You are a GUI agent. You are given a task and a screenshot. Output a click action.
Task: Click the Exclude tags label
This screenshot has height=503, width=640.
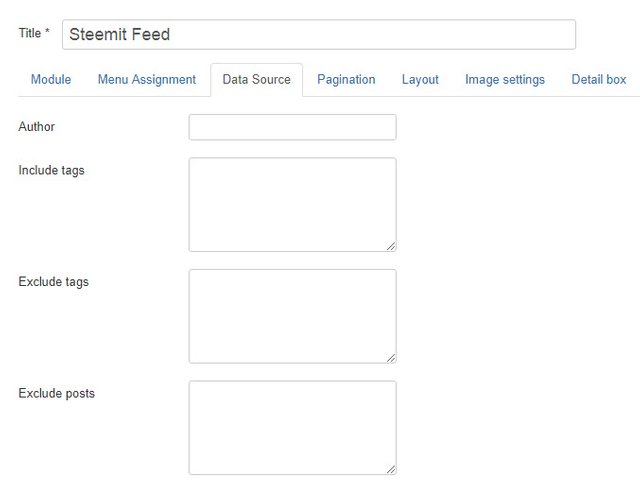[53, 282]
